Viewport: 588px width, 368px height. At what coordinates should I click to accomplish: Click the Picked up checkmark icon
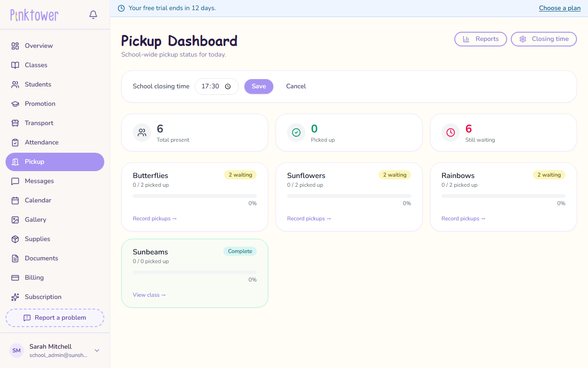click(296, 132)
